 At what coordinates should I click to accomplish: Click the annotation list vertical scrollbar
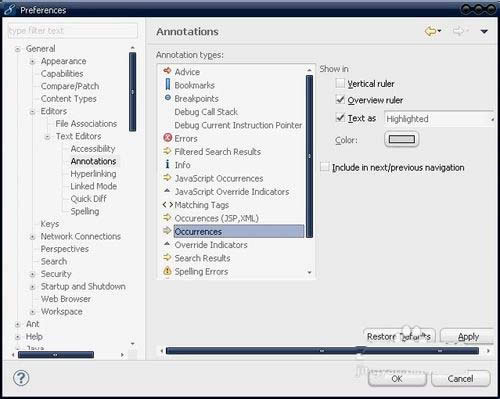coord(309,156)
